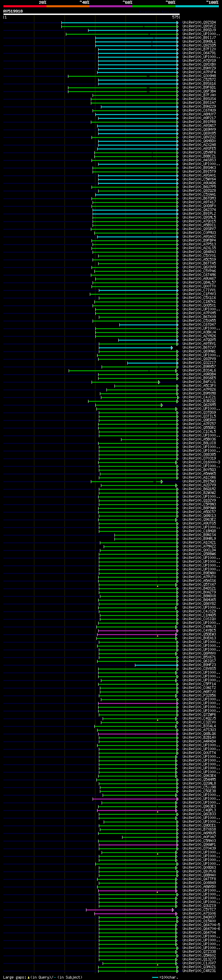The width and height of the screenshot is (222, 980).
Task: Select UniRef100_A7SG06 label
Action: (x=199, y=913)
